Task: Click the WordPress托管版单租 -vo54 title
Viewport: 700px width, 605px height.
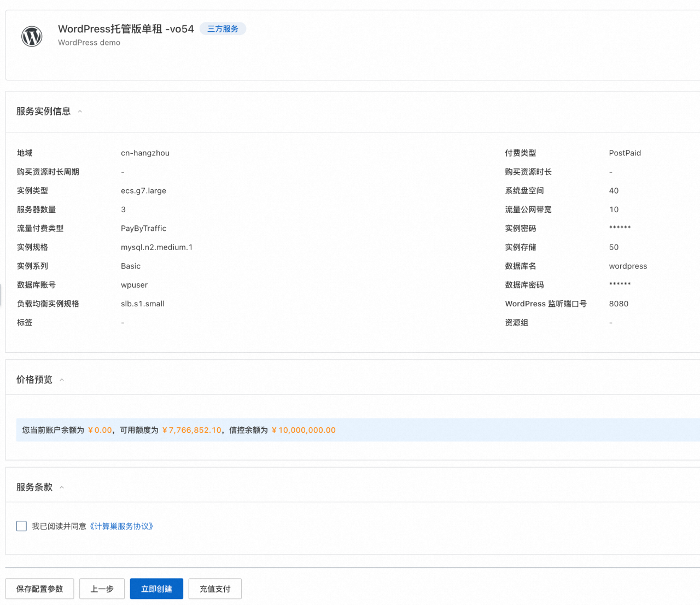Action: tap(126, 29)
